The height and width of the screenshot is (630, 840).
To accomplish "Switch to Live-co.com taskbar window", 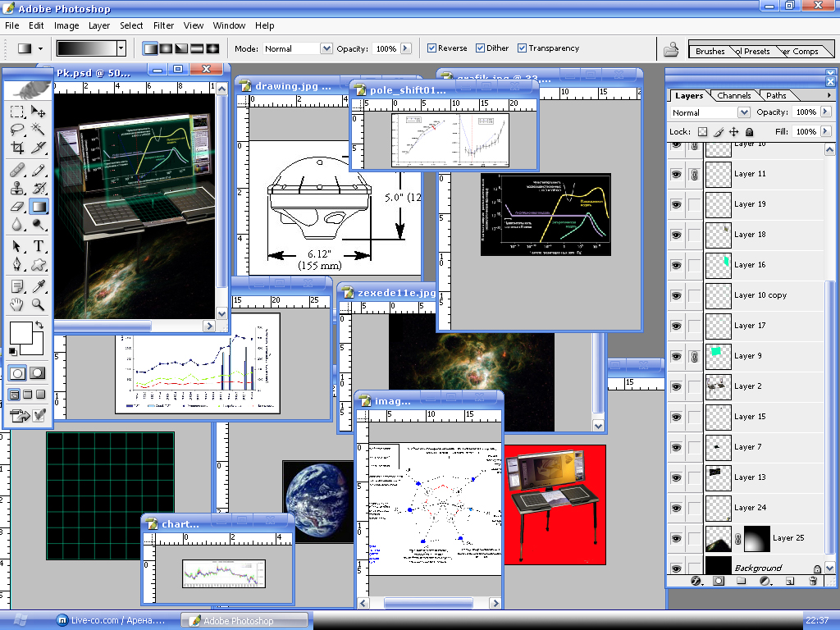I will tap(110, 621).
